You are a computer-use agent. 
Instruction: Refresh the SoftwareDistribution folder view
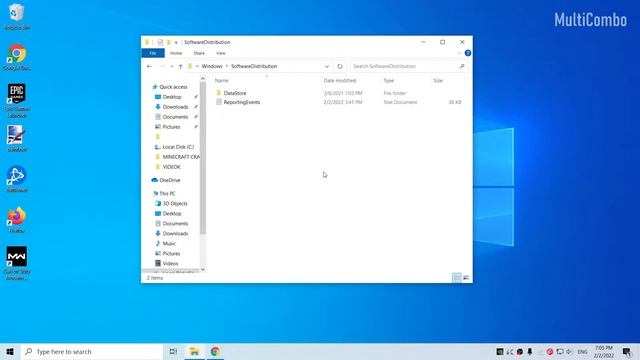[340, 66]
